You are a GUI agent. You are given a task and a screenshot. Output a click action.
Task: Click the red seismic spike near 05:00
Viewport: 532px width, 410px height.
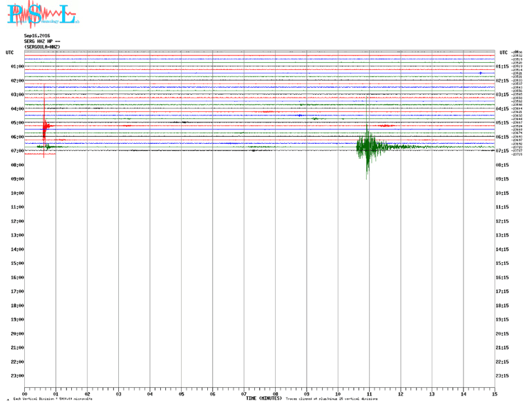pyautogui.click(x=45, y=126)
